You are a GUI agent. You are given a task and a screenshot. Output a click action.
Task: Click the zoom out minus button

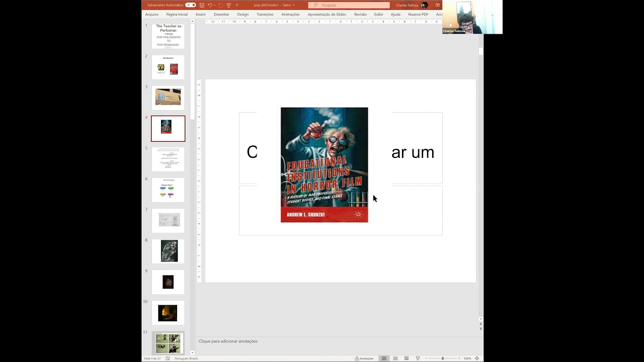pyautogui.click(x=427, y=358)
